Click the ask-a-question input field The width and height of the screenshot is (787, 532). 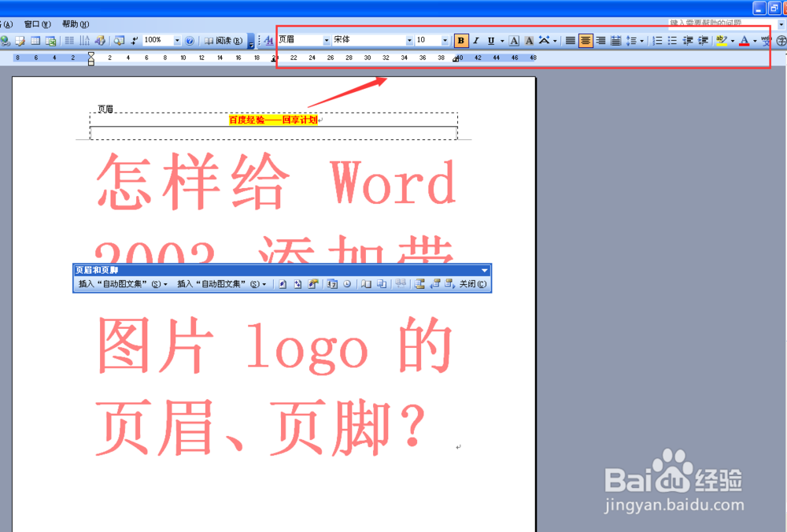tap(708, 23)
